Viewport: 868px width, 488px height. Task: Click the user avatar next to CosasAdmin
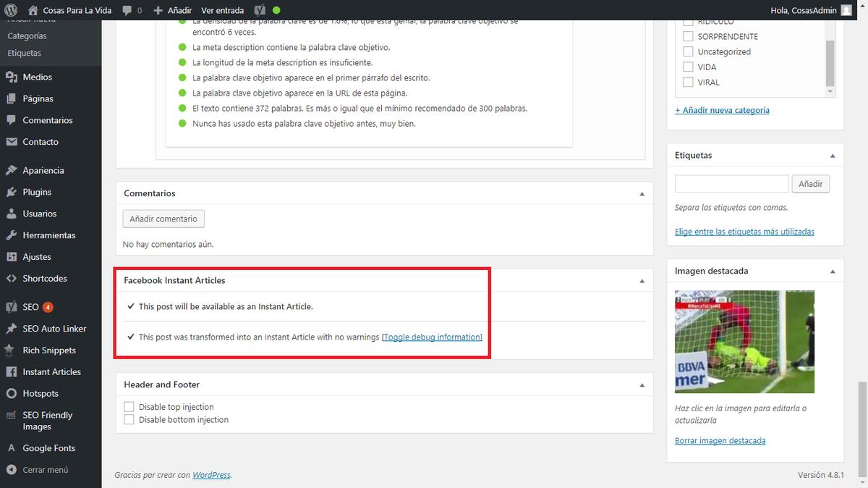(846, 10)
